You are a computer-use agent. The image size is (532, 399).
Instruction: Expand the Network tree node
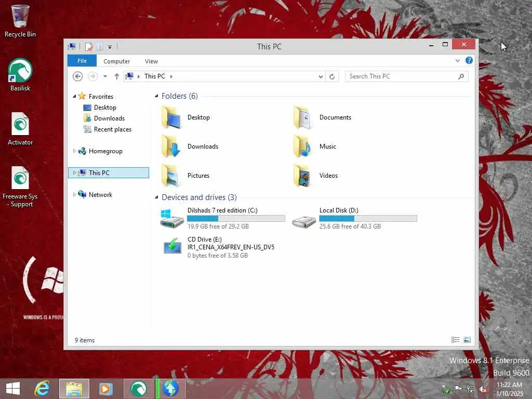point(74,194)
